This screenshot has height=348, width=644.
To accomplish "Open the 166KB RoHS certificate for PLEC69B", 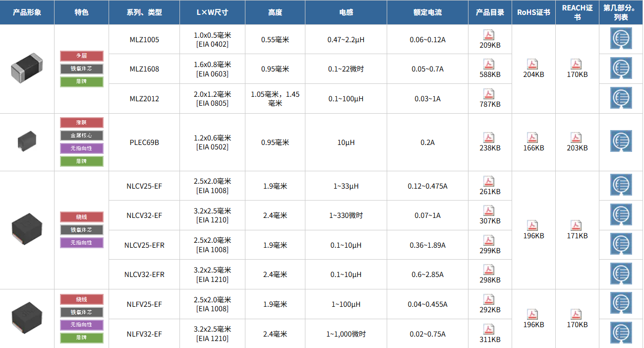I will pos(533,138).
